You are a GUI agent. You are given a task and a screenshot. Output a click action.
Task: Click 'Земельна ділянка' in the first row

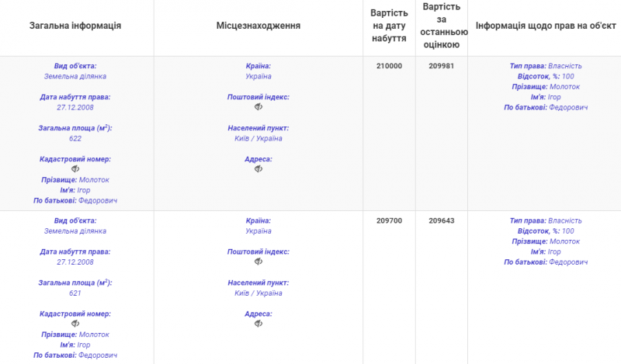tap(75, 77)
